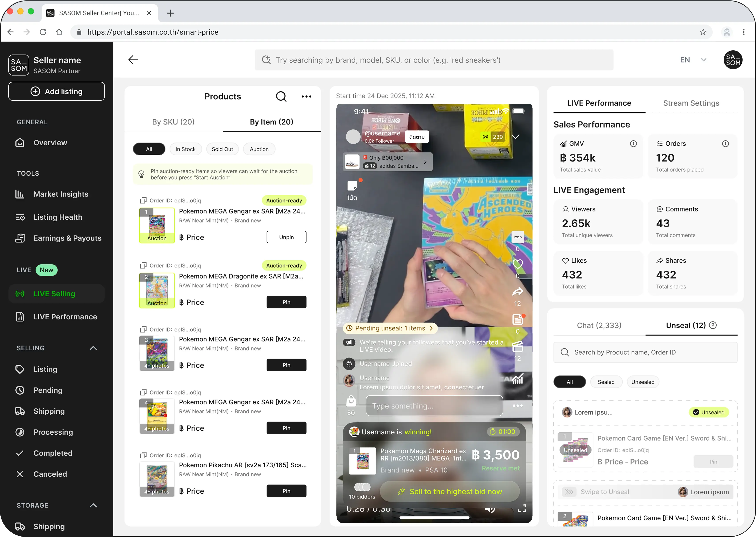Click the Search by Product name, Order ID field
Viewport: 756px width, 537px height.
tap(646, 352)
